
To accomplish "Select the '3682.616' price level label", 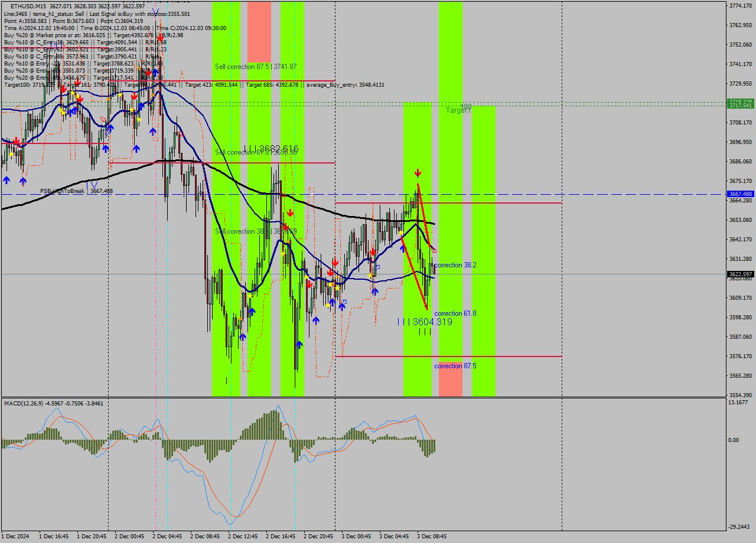I will 279,148.
